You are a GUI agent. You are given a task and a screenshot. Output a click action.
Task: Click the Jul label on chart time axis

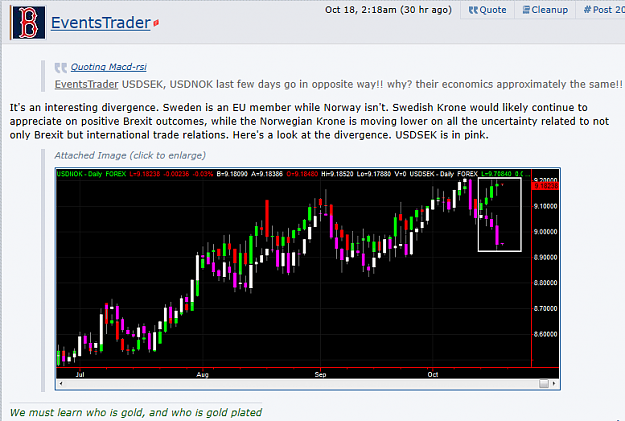tap(80, 374)
